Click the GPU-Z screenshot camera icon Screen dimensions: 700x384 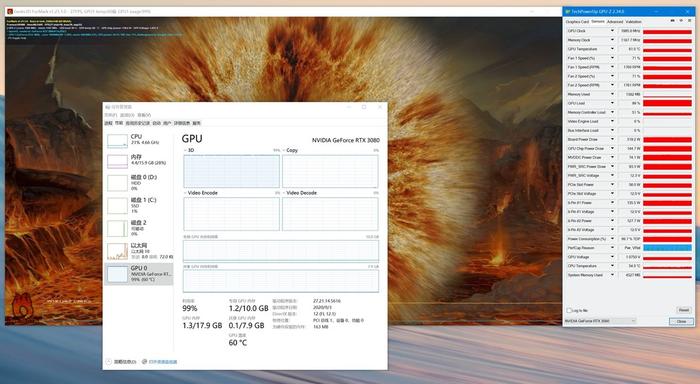click(x=673, y=21)
